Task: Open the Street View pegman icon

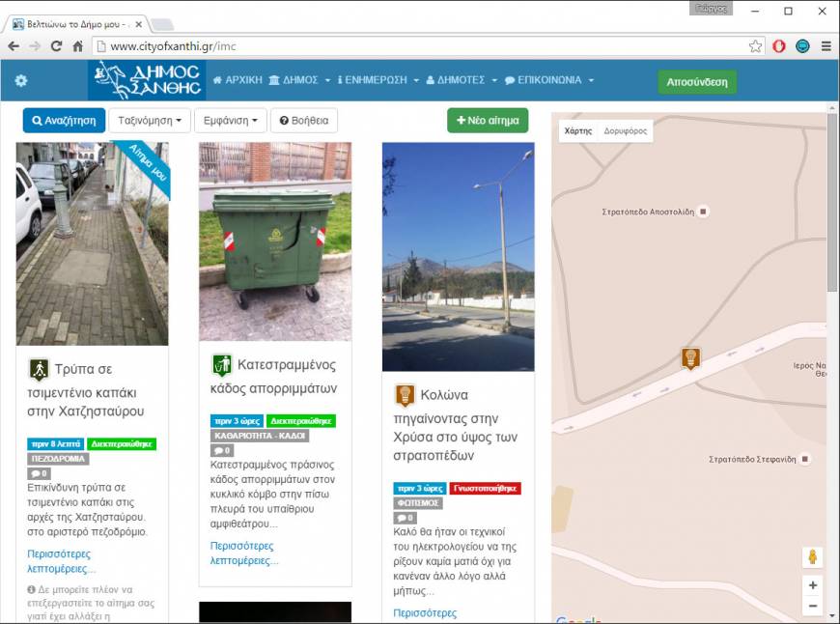Action: click(x=812, y=557)
